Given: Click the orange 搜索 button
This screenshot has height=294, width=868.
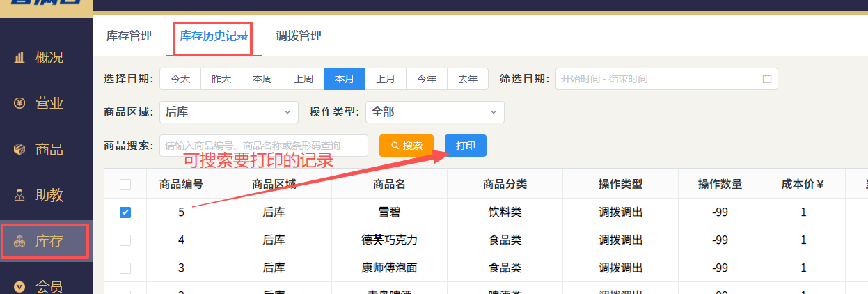Looking at the screenshot, I should (x=407, y=146).
